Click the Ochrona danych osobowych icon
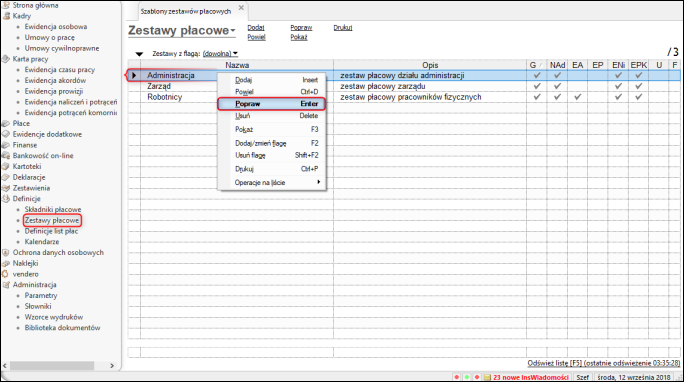Screen dimensions: 684x382 (x=6, y=252)
